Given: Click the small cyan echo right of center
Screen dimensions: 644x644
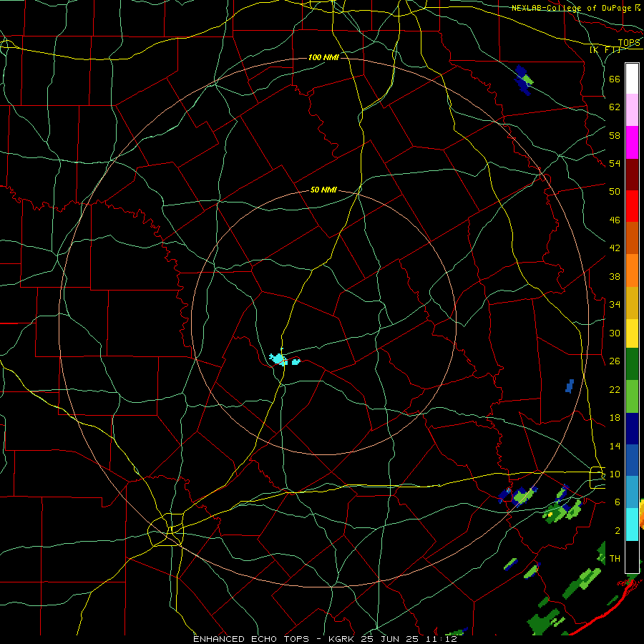Looking at the screenshot, I should (296, 361).
